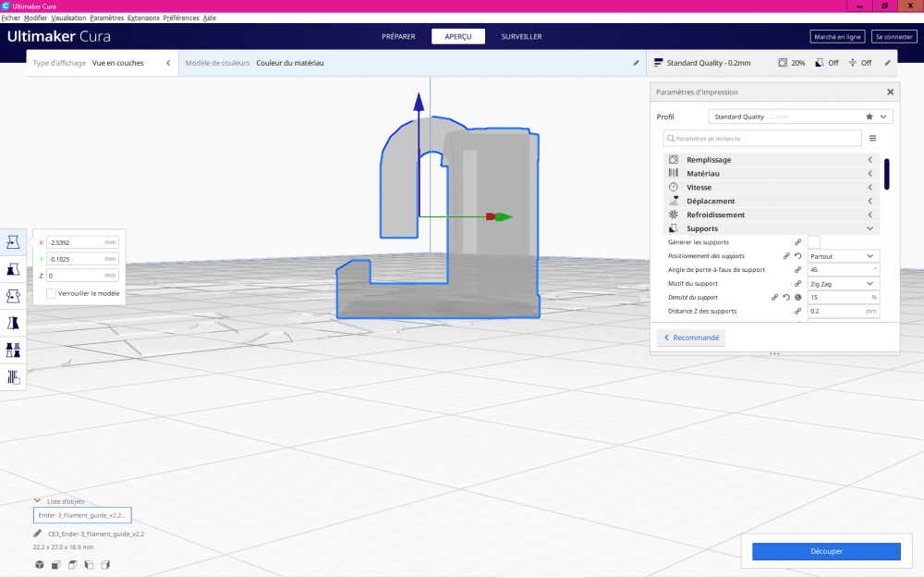Reset Positionnement des supports value
The width and height of the screenshot is (924, 578).
point(798,256)
